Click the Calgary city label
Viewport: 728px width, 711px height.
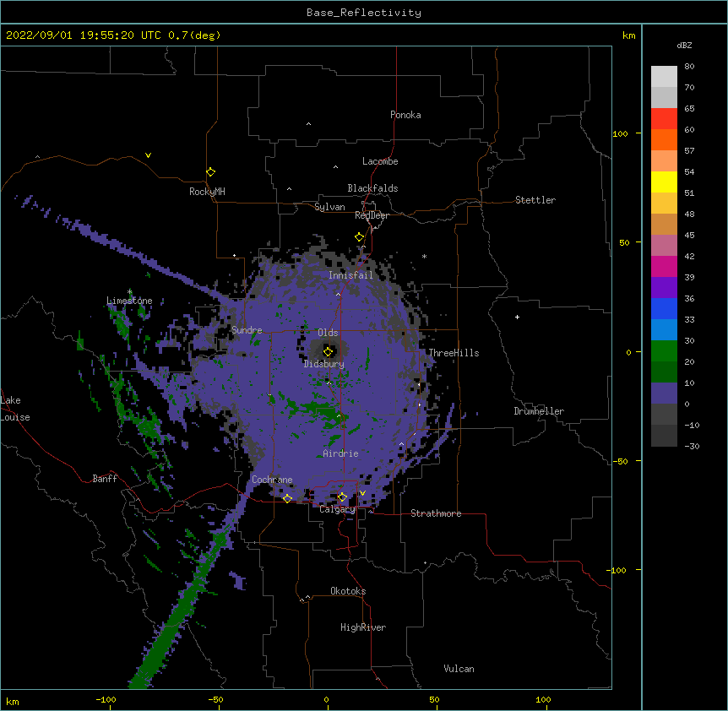click(338, 509)
